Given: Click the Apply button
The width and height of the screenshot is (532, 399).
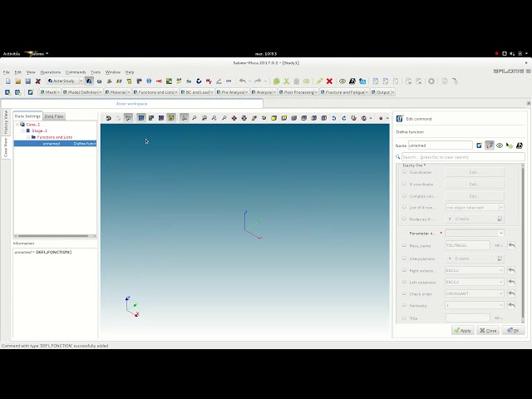Looking at the screenshot, I should coord(463,330).
